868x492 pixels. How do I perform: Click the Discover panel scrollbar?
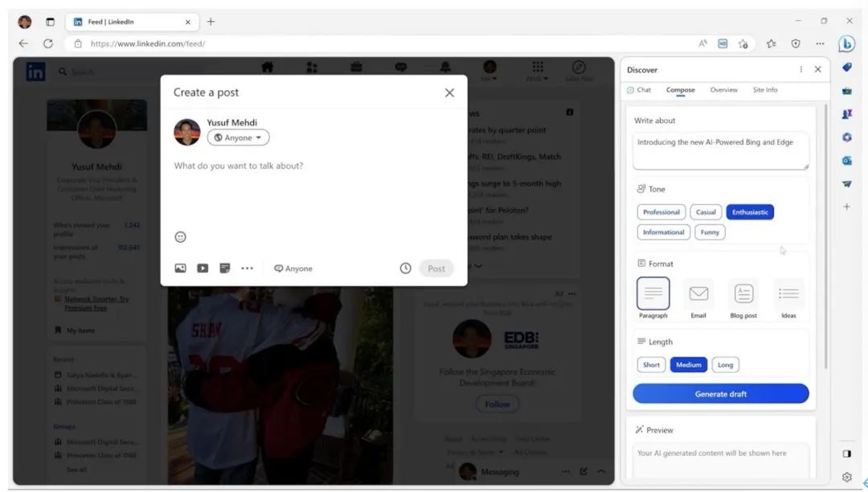[x=825, y=237]
